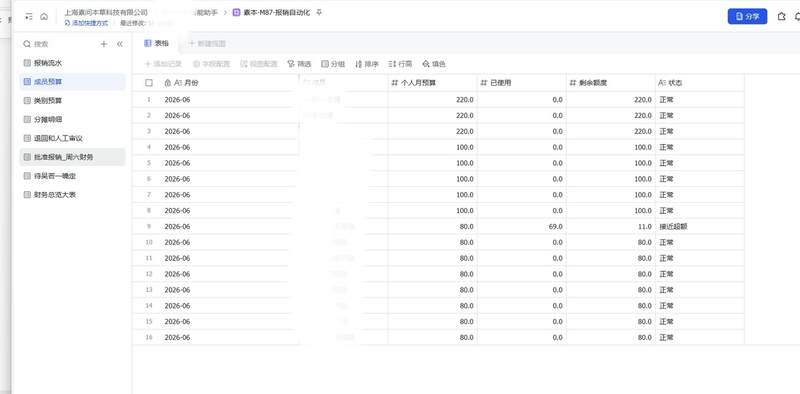Switch to the 表格 view tab

coord(157,43)
